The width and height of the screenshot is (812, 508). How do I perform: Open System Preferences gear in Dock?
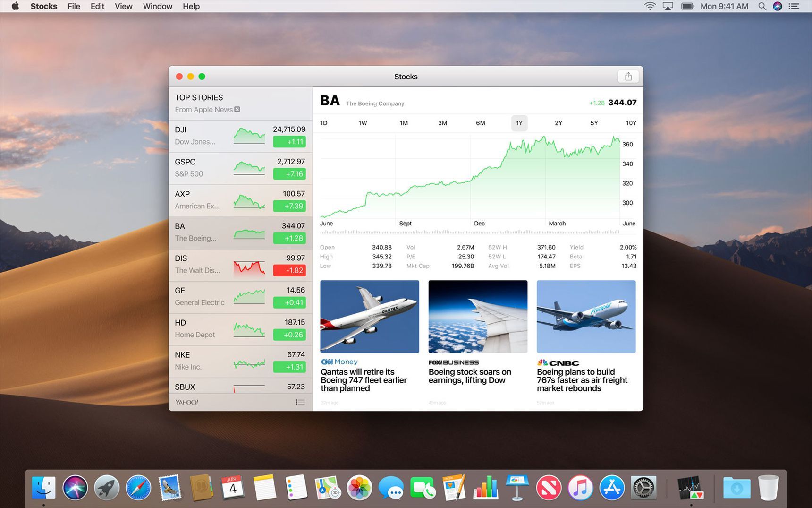click(643, 488)
